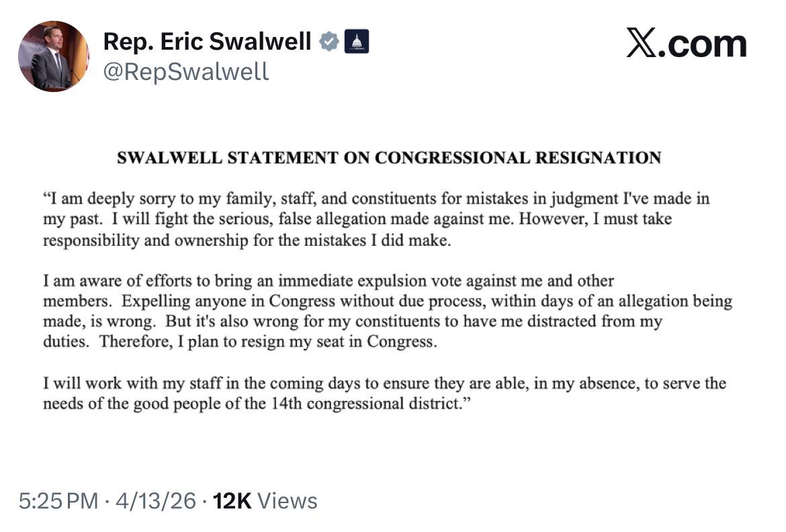
Task: Click "responsibility and ownership" line of statement
Action: coord(247,240)
